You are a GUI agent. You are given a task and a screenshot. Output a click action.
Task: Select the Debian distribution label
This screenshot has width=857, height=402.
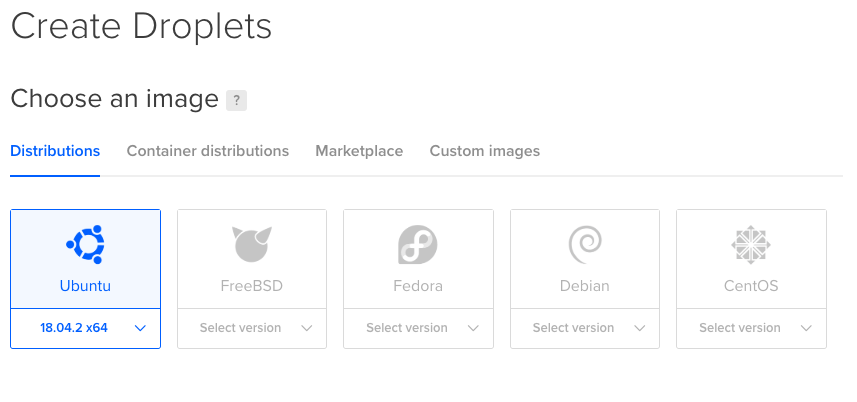point(585,286)
